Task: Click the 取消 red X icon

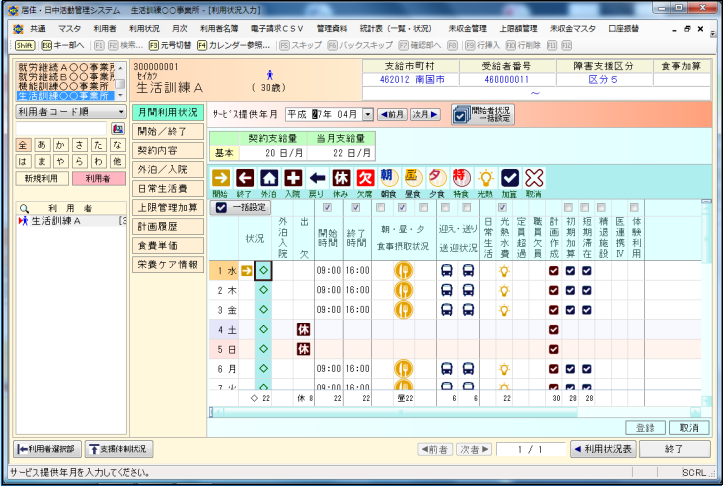Action: point(534,178)
